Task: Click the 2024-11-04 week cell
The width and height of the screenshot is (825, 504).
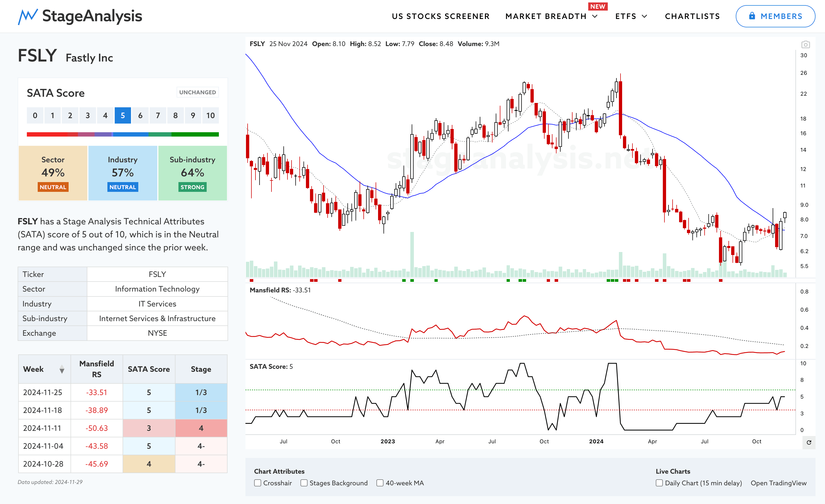Action: click(44, 446)
